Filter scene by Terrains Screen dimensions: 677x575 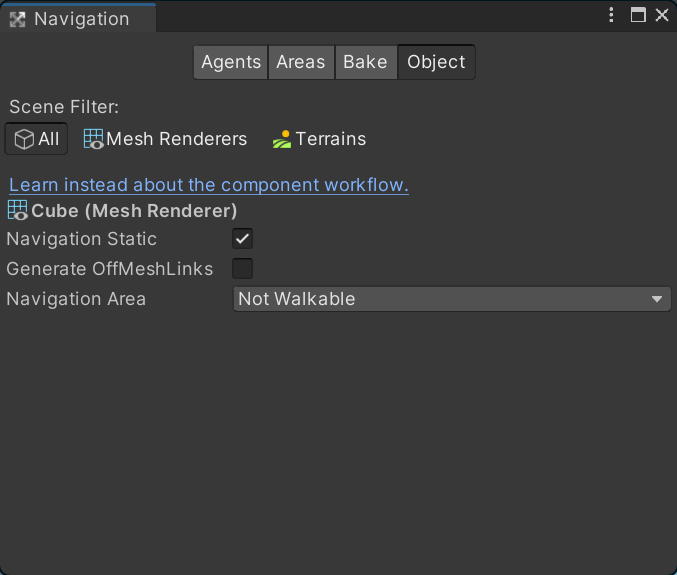(x=319, y=139)
